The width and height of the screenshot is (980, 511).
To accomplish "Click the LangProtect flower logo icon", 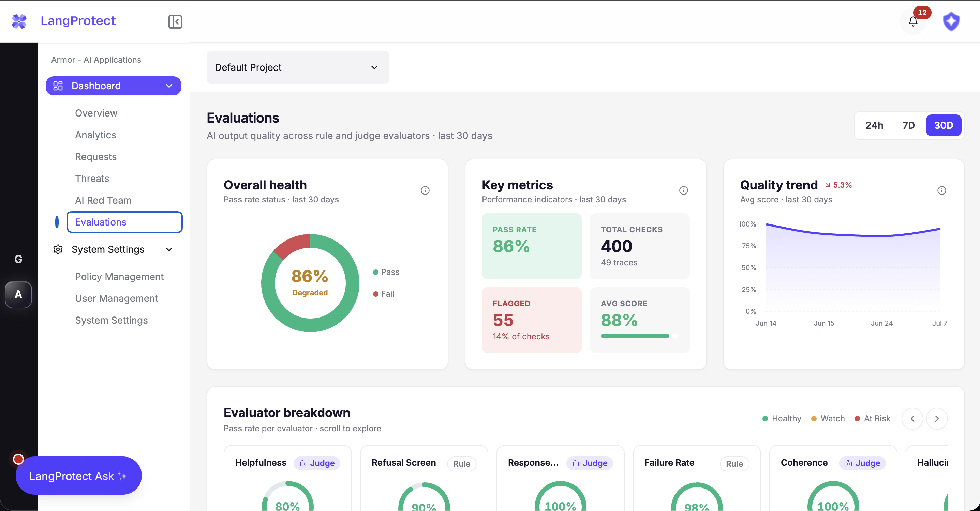I will coord(19,21).
